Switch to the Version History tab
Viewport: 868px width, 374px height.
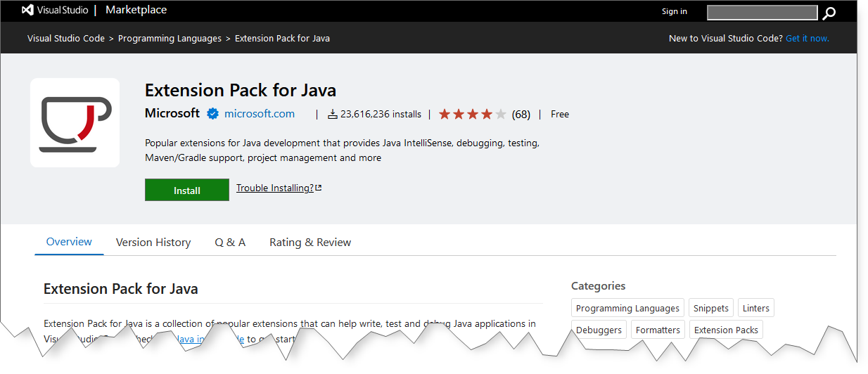[x=153, y=243]
